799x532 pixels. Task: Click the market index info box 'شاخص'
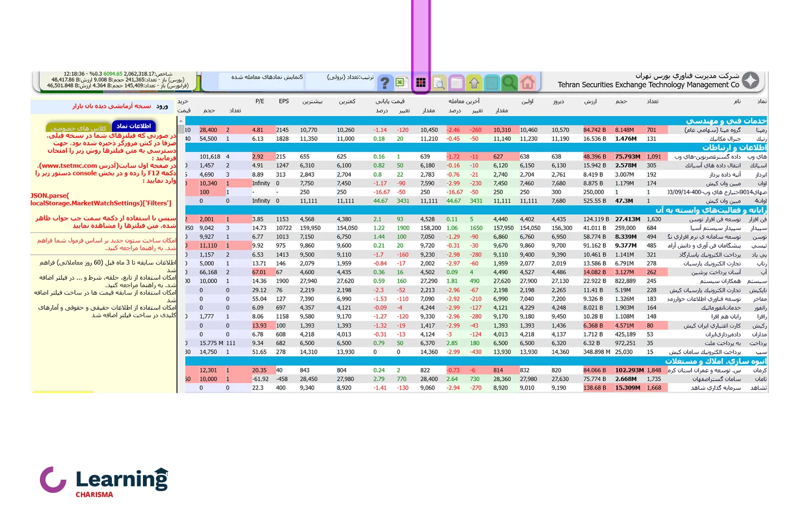pyautogui.click(x=117, y=81)
